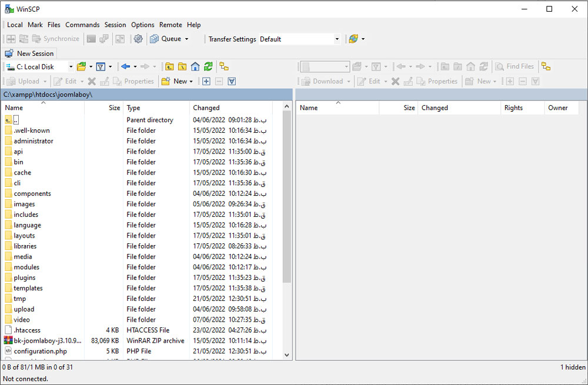Viewport: 588px width, 385px height.
Task: Toggle the remote directory tree icon
Action: (x=546, y=66)
